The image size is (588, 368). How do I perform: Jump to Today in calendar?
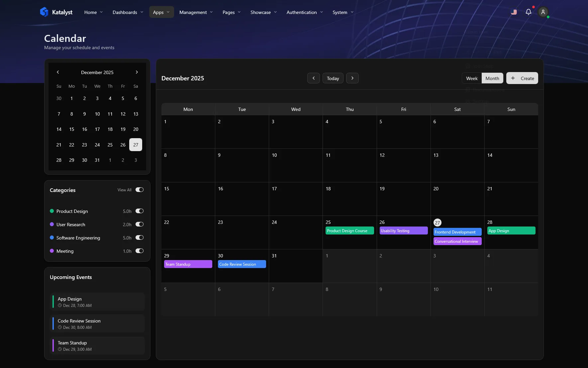point(333,78)
